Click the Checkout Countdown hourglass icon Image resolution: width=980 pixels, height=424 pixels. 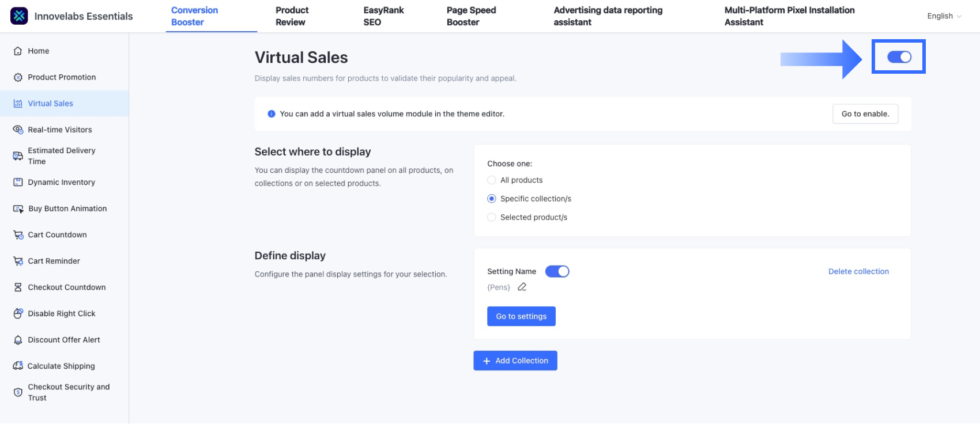[x=18, y=287]
